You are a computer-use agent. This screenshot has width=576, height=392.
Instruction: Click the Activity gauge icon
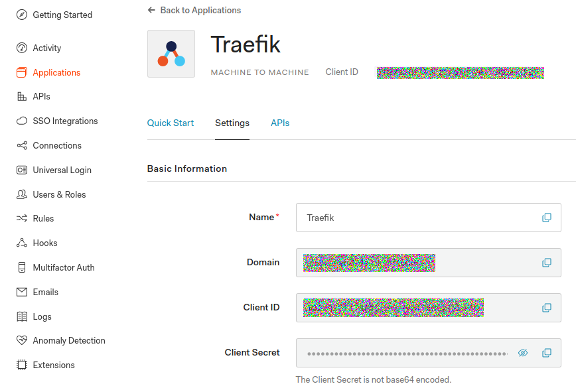coord(22,48)
